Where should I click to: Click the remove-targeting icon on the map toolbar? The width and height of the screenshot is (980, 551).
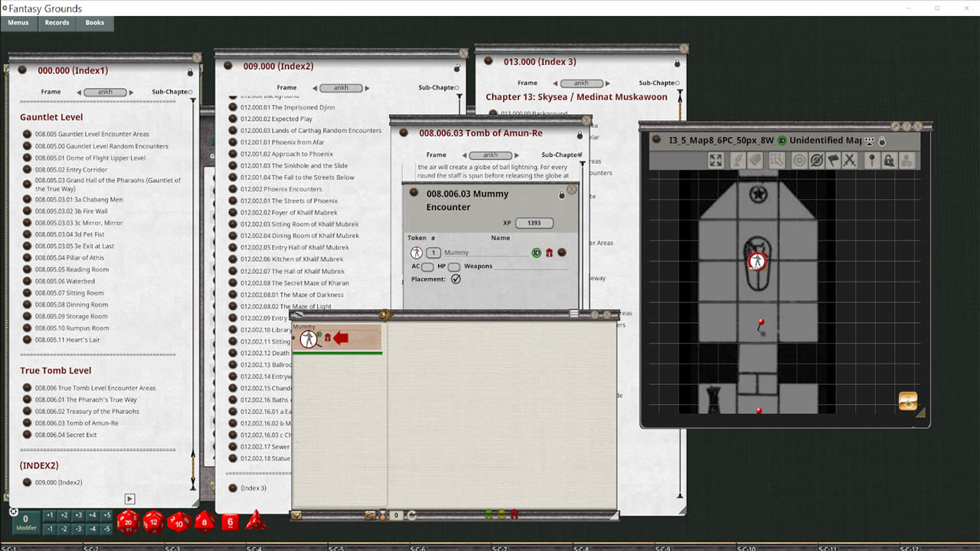pyautogui.click(x=816, y=161)
